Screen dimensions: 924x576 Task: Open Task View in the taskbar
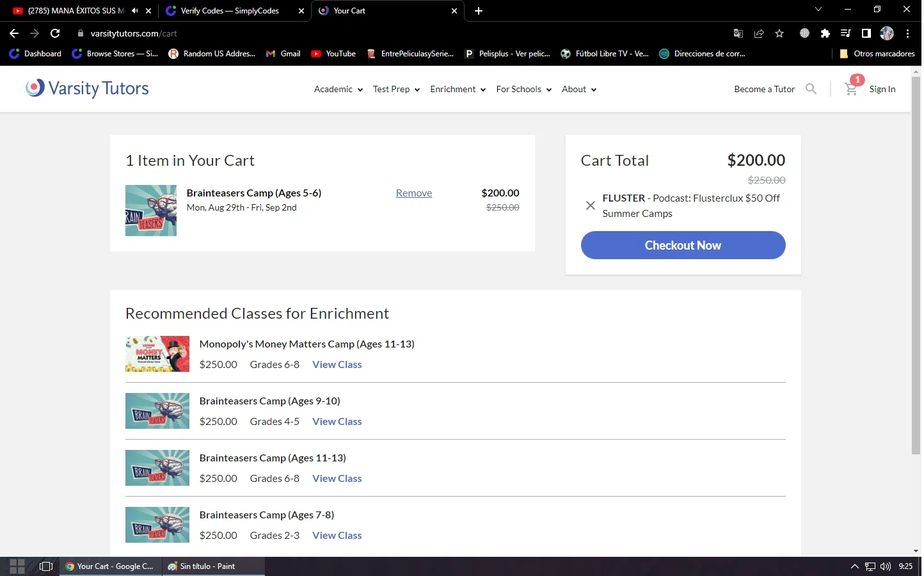46,566
